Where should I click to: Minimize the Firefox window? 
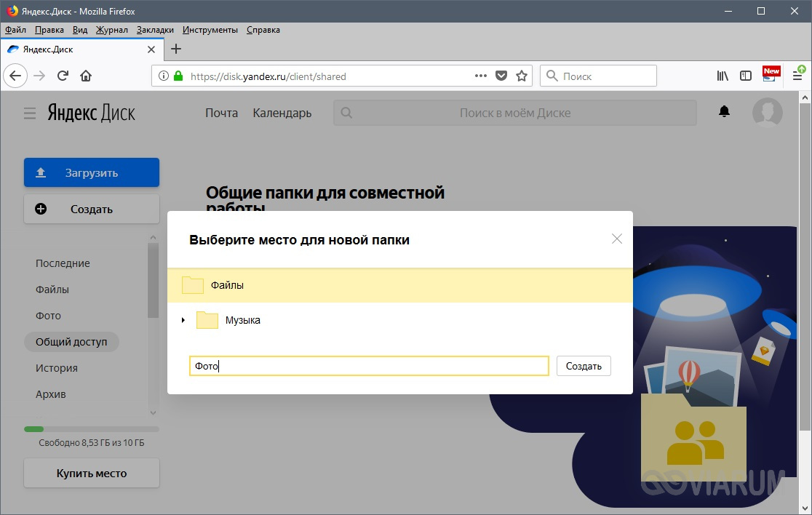tap(728, 11)
